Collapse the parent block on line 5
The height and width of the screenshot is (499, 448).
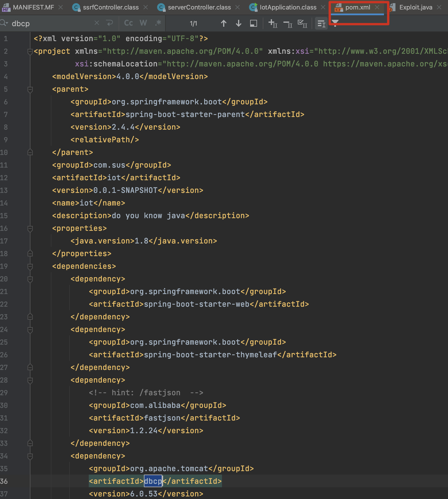[30, 89]
